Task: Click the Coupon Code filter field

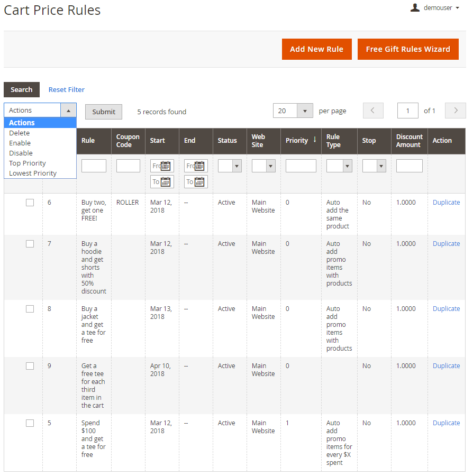Action: click(x=128, y=166)
